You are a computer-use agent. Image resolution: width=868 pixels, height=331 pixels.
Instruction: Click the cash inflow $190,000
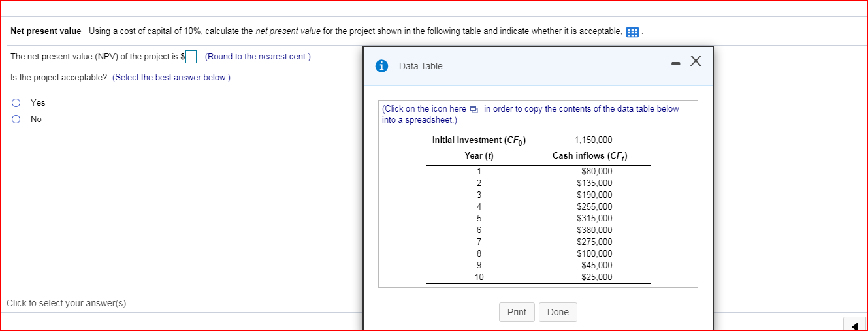tap(594, 195)
